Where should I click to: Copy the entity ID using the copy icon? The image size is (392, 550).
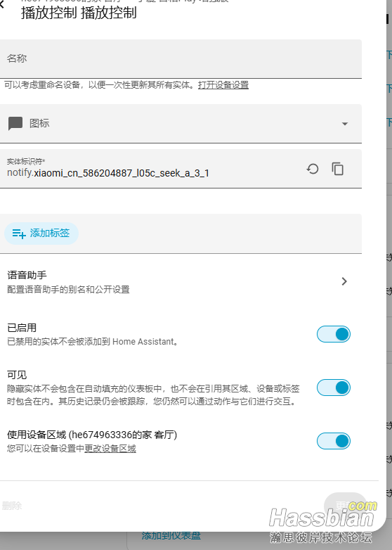pyautogui.click(x=338, y=169)
